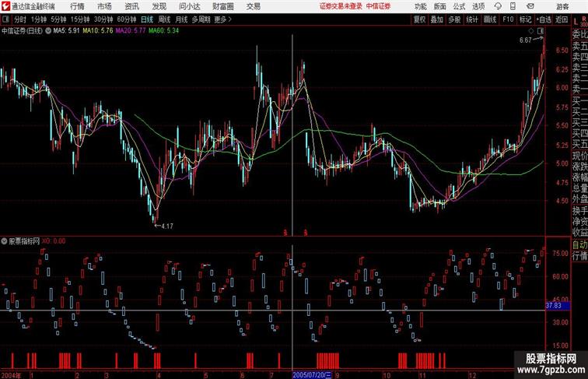588x379 pixels.
Task: Click the MA20: 5.77 indicator label
Action: click(131, 31)
